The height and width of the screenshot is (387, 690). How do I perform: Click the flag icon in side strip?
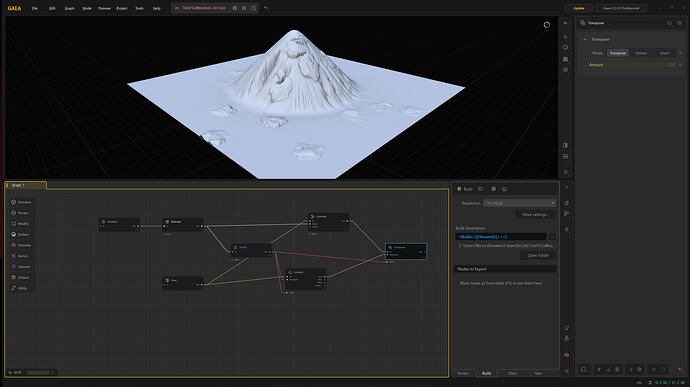[567, 214]
